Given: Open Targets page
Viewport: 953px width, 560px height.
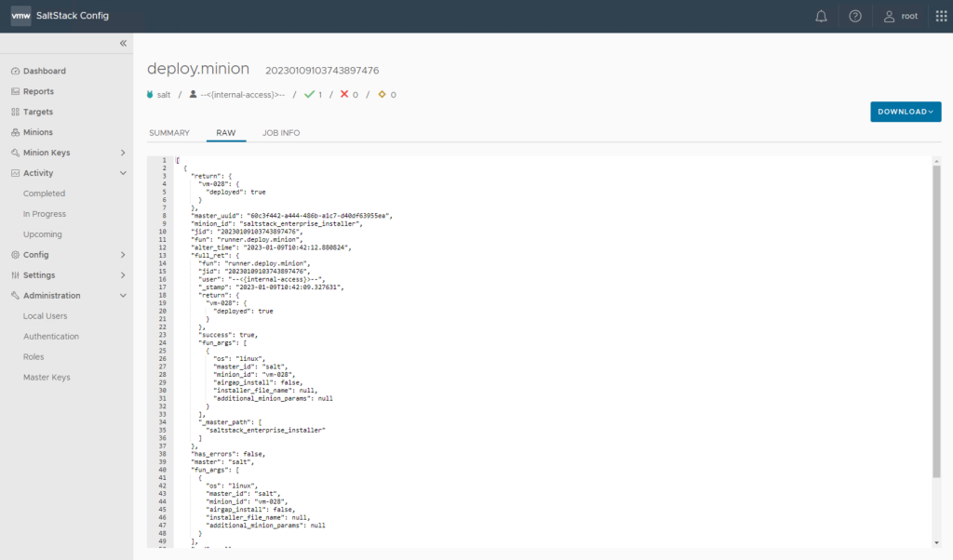Looking at the screenshot, I should point(37,112).
